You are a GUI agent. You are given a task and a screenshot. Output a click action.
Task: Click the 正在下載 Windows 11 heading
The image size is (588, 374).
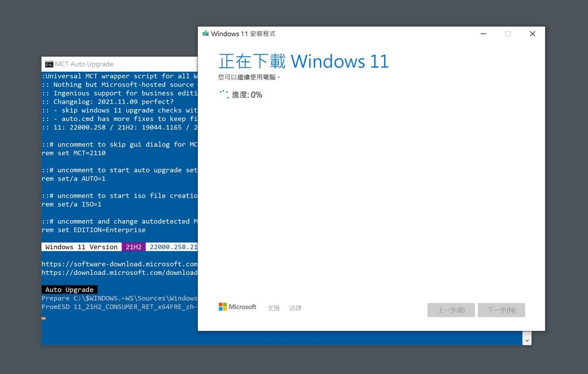tap(304, 61)
